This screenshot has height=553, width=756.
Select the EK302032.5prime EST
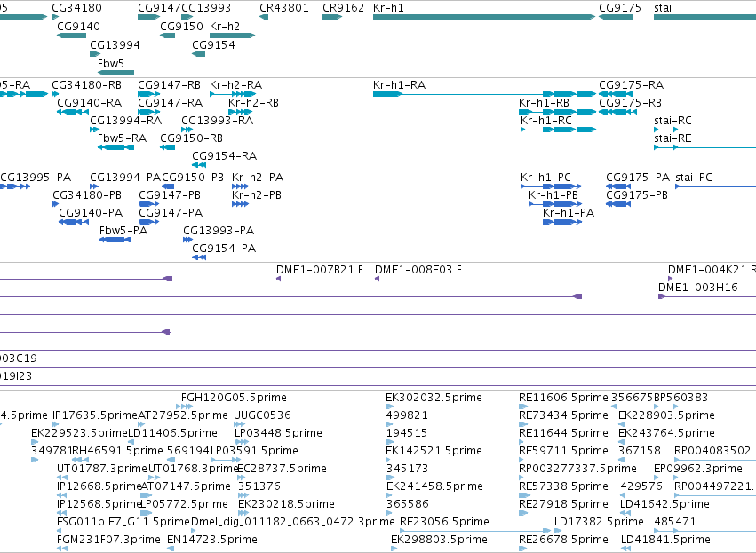tap(389, 407)
